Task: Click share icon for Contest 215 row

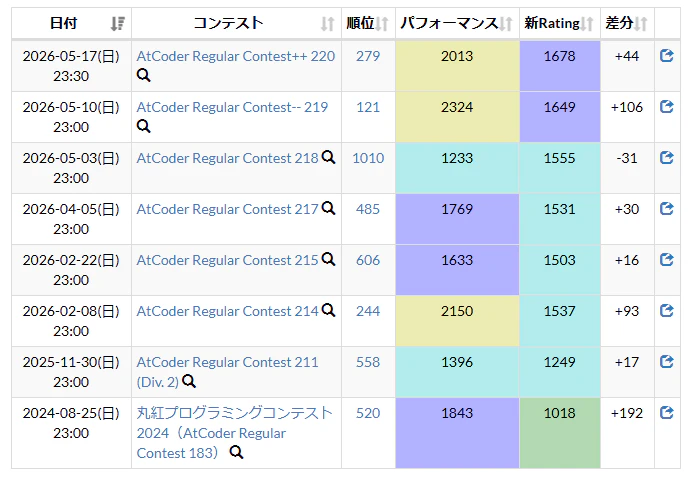Action: [666, 259]
